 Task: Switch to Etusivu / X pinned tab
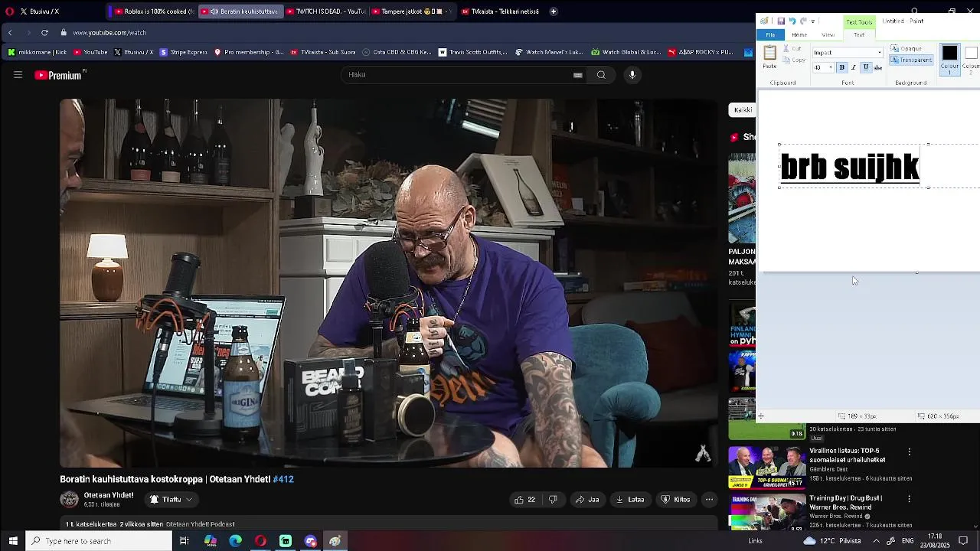(x=39, y=11)
